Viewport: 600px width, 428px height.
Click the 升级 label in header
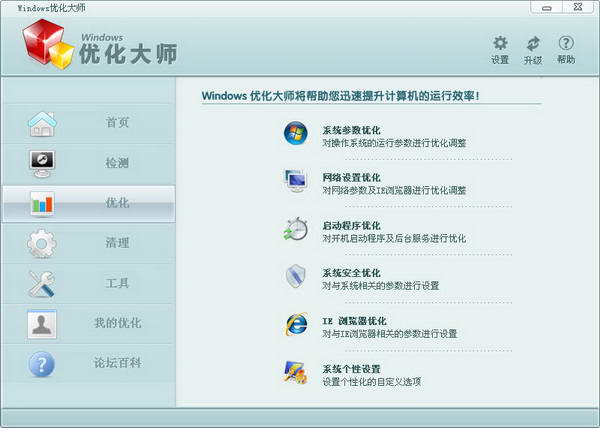pos(533,60)
